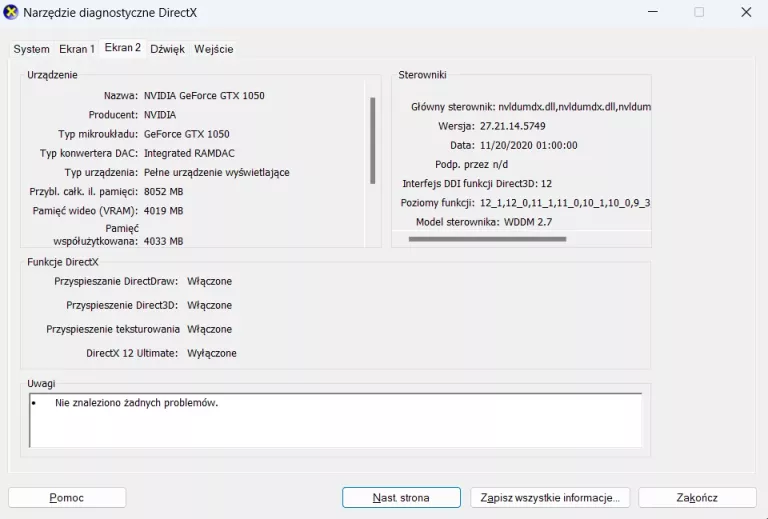The width and height of the screenshot is (768, 519).
Task: Click the DirectX 12 Ultimate Wyłączone status
Action: [212, 353]
